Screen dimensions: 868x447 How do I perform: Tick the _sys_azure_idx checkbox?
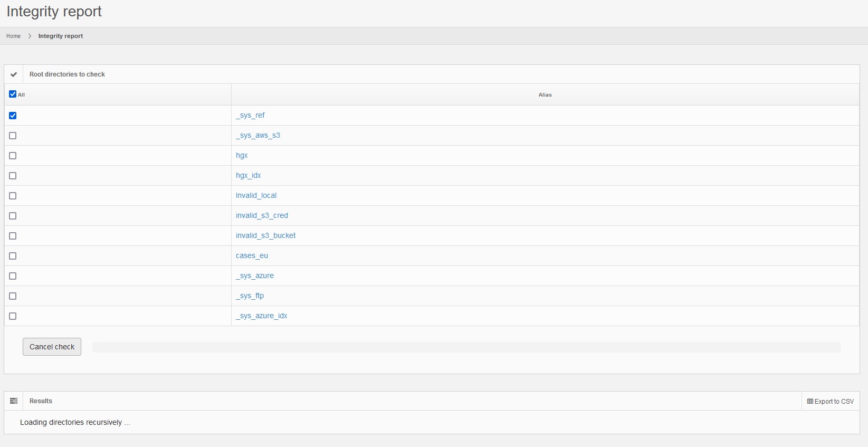(x=13, y=316)
